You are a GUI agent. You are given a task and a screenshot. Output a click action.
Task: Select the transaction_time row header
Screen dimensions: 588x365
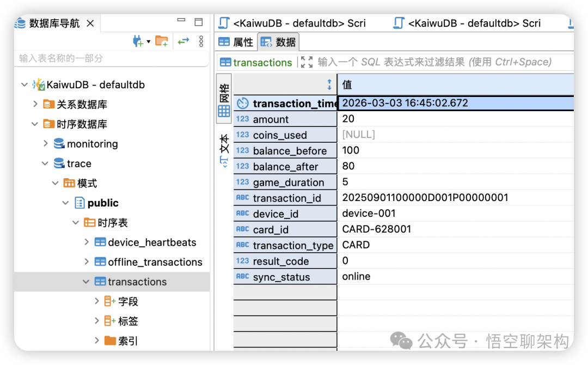285,103
